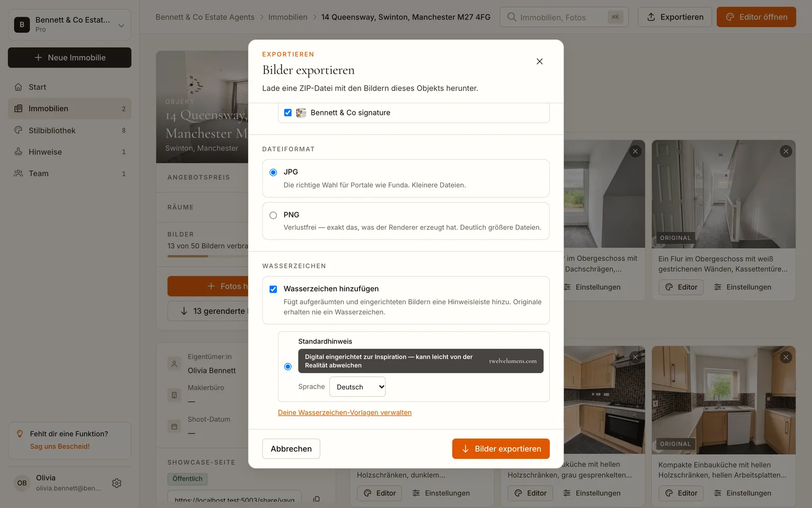Click the Öffentlich status badge
This screenshot has height=508, width=812.
[188, 479]
